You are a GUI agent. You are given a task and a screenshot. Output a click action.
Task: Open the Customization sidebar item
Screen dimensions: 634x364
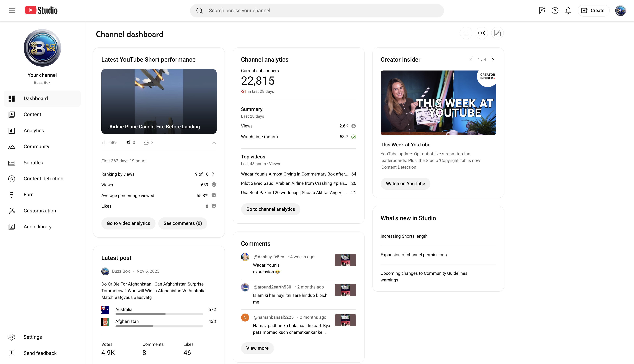[42, 211]
